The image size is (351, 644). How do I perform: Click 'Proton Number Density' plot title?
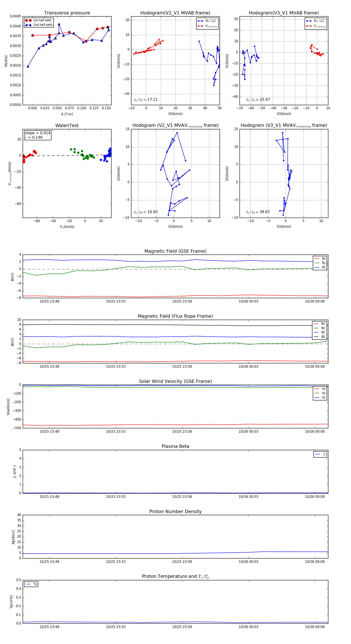[x=175, y=511]
